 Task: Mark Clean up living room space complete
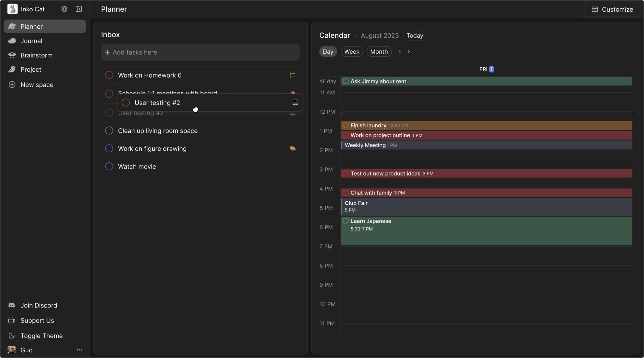click(109, 131)
